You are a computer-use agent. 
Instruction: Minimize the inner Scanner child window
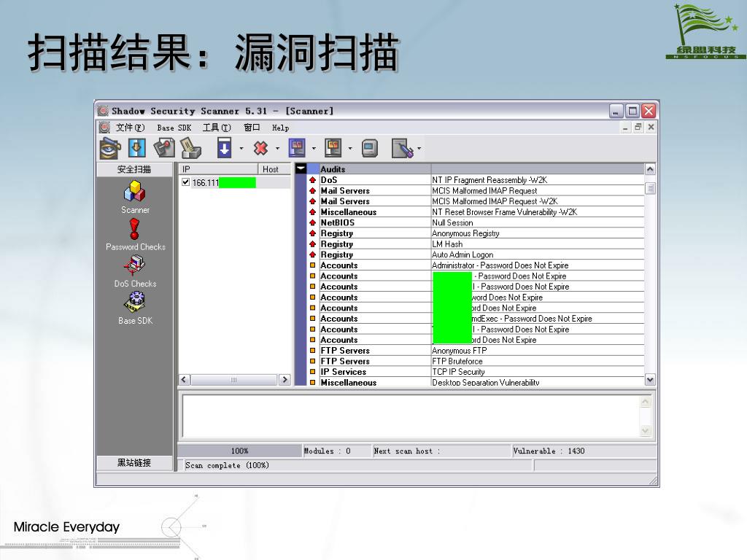click(625, 127)
